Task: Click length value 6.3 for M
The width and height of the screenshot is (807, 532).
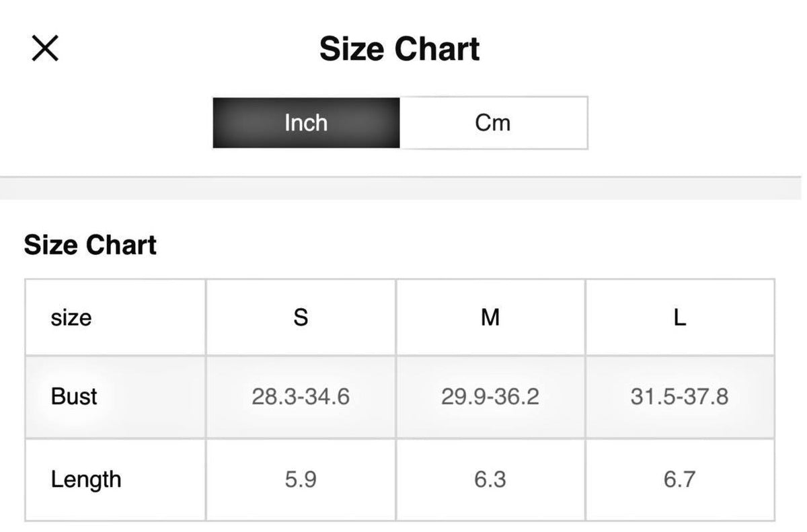Action: pyautogui.click(x=490, y=480)
